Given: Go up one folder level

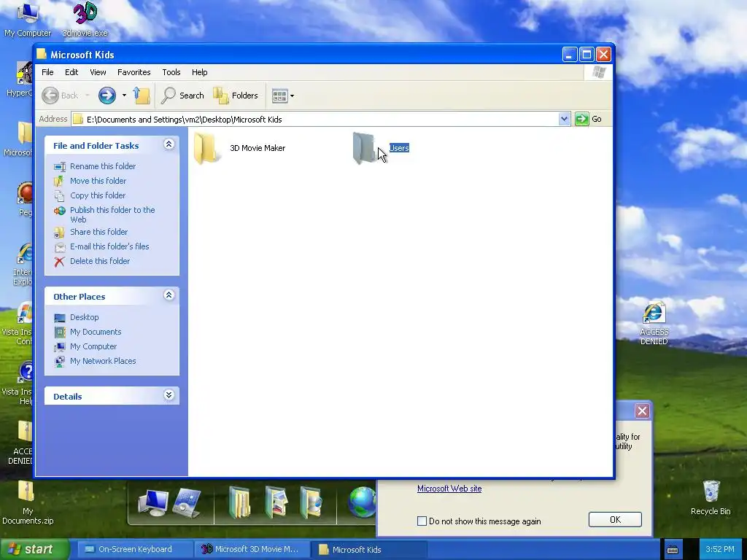Looking at the screenshot, I should (x=142, y=96).
